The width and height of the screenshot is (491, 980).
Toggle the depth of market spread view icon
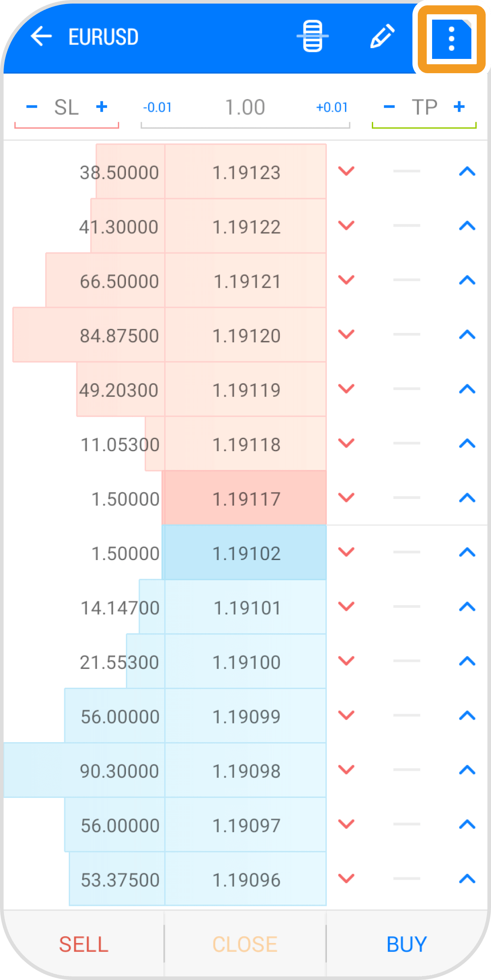(312, 37)
